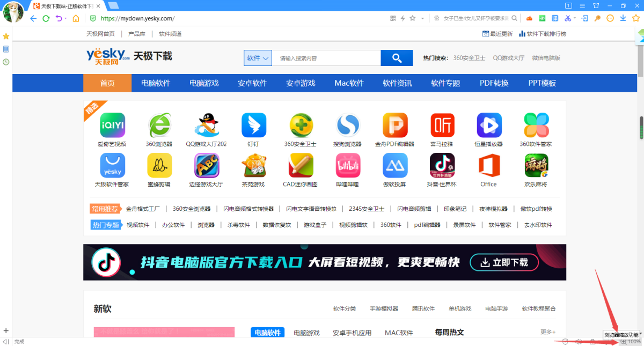Open the 金舟格式工厂 recommendation link
Viewport: 644px width, 346px height.
pyautogui.click(x=143, y=209)
